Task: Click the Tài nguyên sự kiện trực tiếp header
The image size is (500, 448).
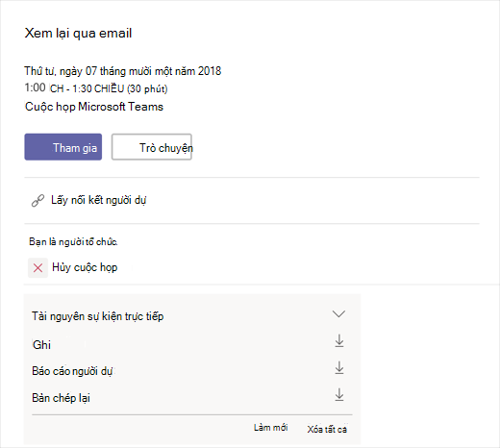Action: click(97, 316)
